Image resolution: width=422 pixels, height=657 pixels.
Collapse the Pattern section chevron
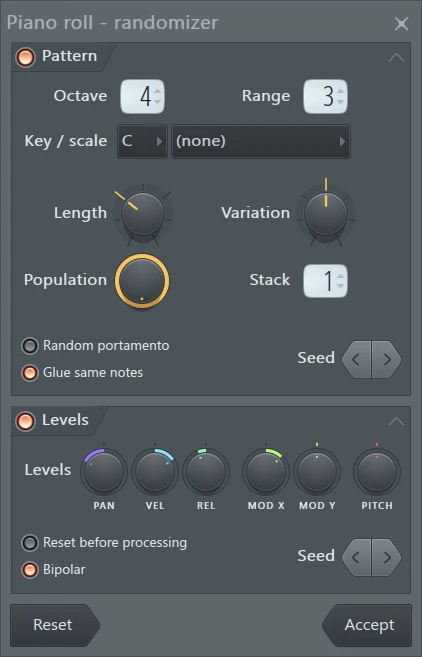pos(396,57)
